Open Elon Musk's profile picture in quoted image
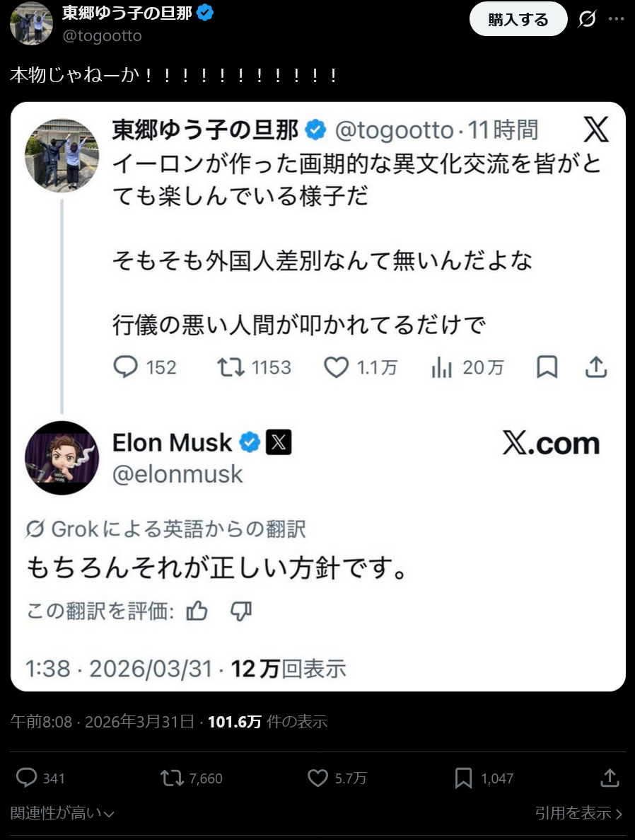Image resolution: width=635 pixels, height=840 pixels. 62,457
